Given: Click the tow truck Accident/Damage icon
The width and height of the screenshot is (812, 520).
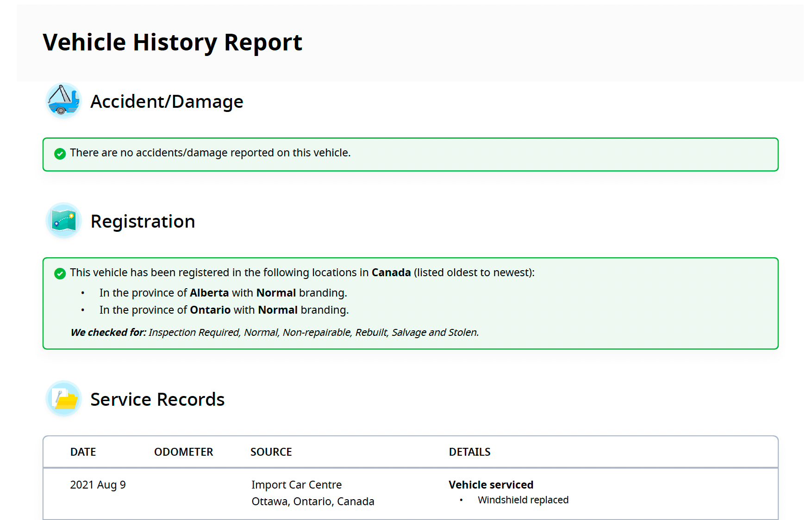Looking at the screenshot, I should (x=63, y=101).
